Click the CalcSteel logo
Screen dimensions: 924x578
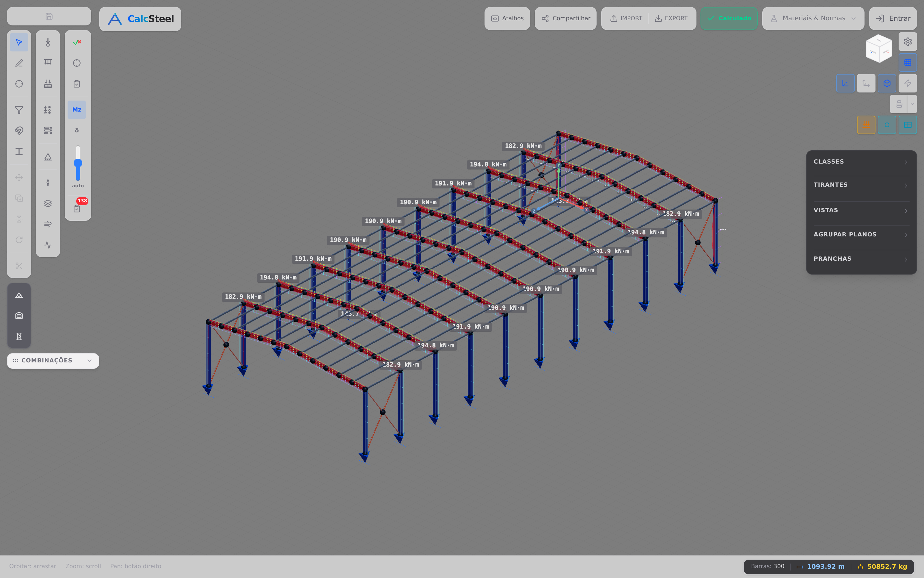140,19
